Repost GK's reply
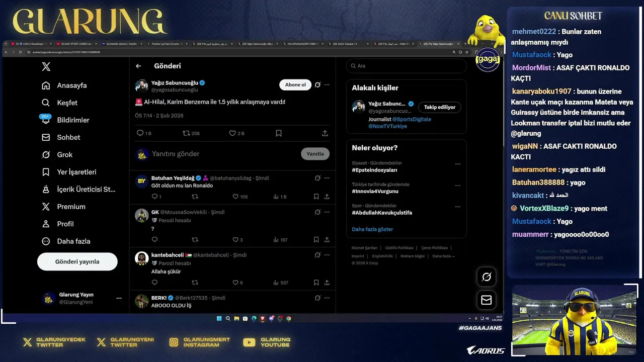644x362 pixels. (x=195, y=240)
